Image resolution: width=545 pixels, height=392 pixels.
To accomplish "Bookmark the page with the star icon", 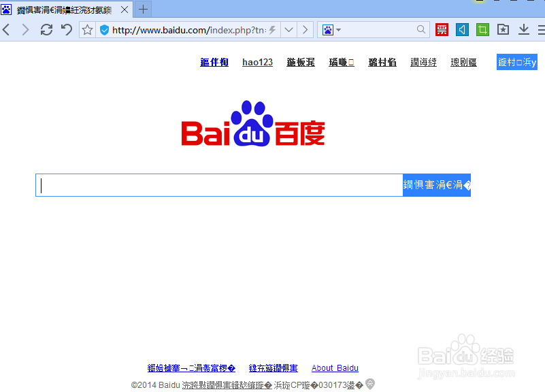I will pyautogui.click(x=87, y=30).
